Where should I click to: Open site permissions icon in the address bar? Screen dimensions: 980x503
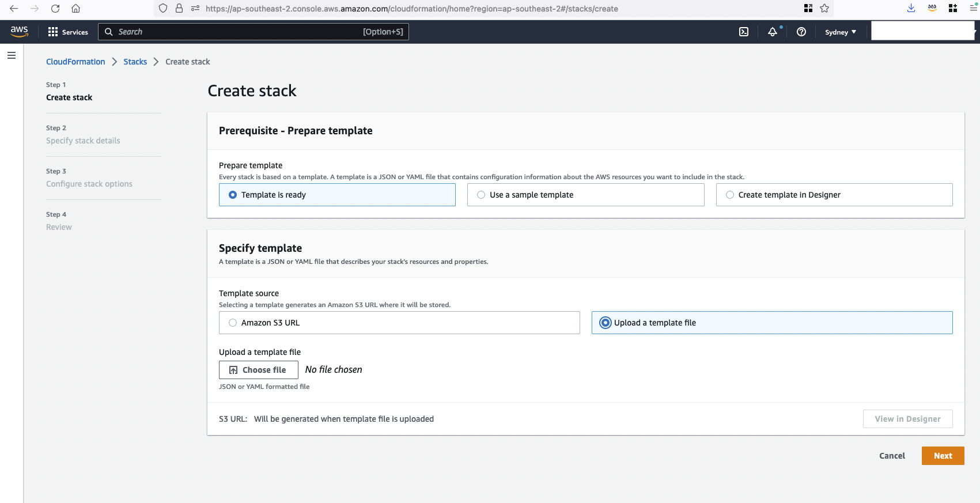[x=195, y=8]
